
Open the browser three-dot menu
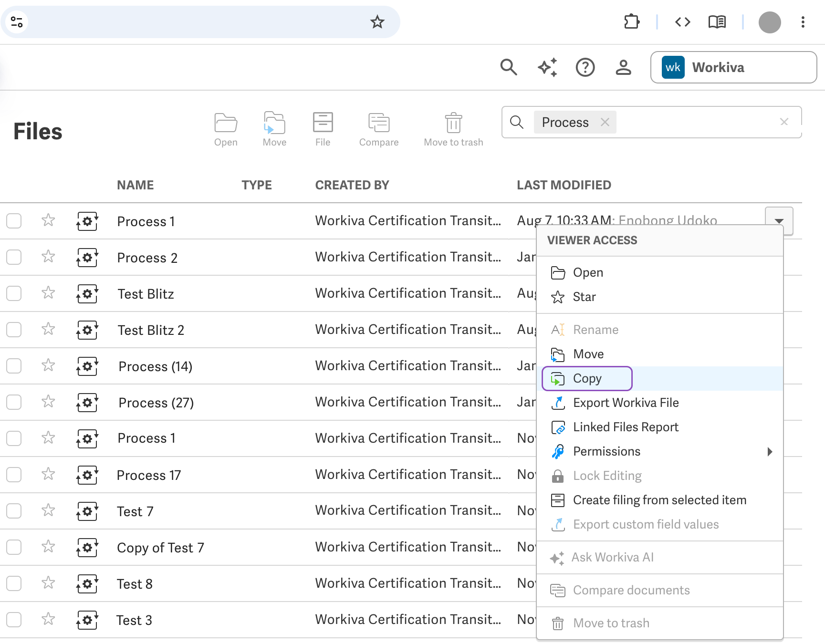click(x=803, y=22)
